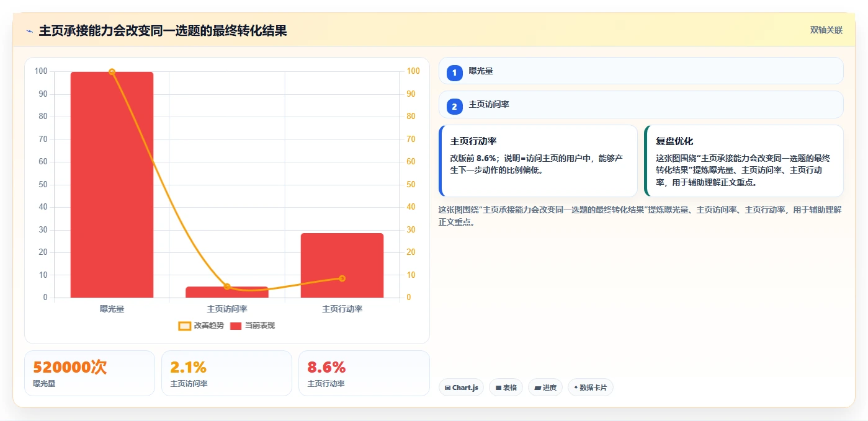Click the blue number 1 badge
The width and height of the screenshot is (868, 421).
454,73
